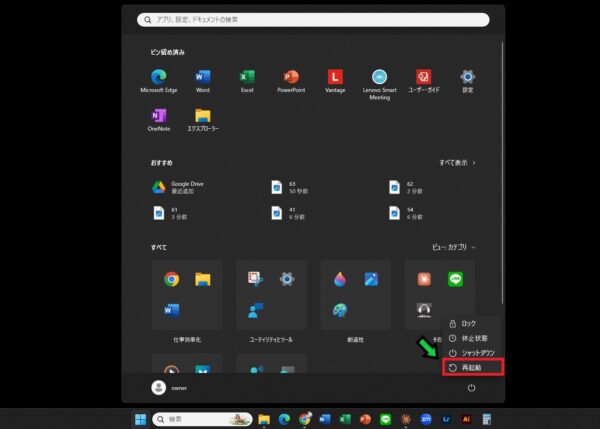This screenshot has height=429, width=600.
Task: Launch pinned Word app tile
Action: pos(203,81)
